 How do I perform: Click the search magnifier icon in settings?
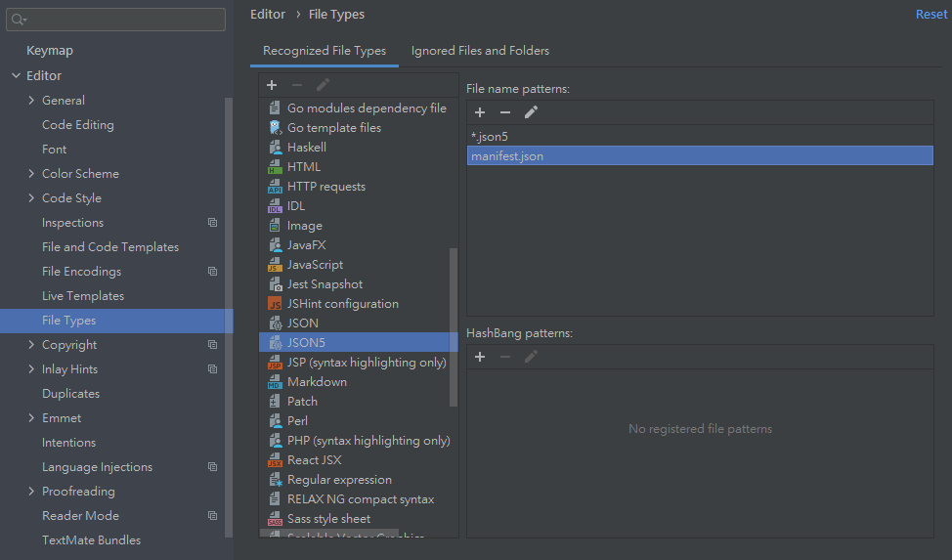[x=19, y=19]
